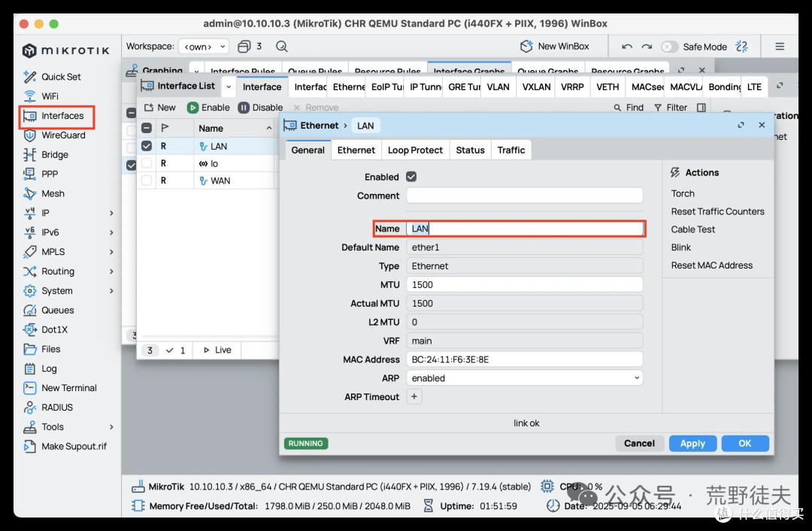Check the WAN row checkbox

tap(147, 181)
